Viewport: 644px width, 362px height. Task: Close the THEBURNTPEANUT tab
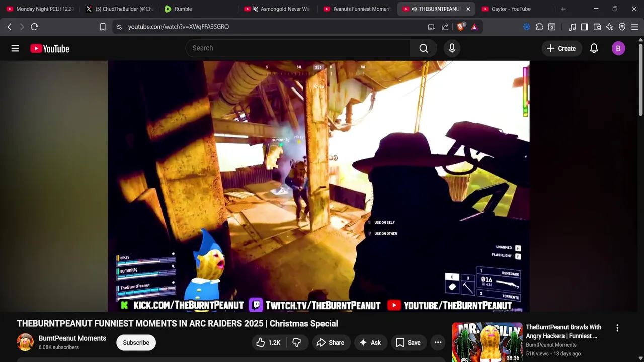pos(468,9)
